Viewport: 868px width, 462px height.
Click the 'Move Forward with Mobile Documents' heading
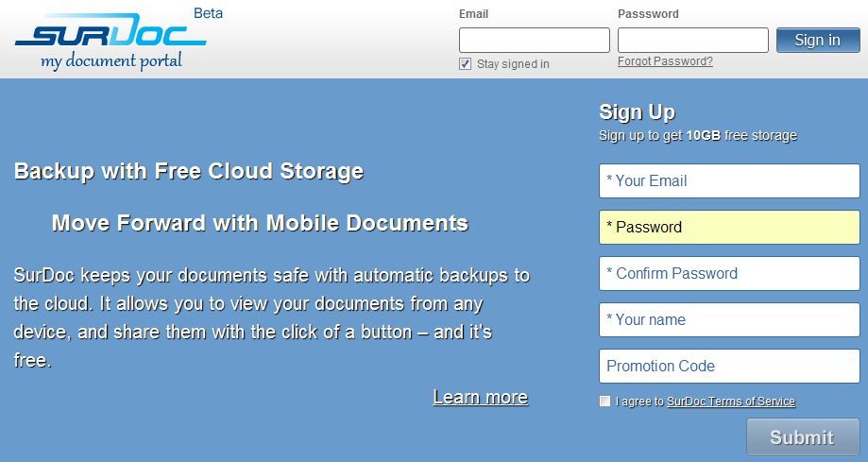coord(260,223)
